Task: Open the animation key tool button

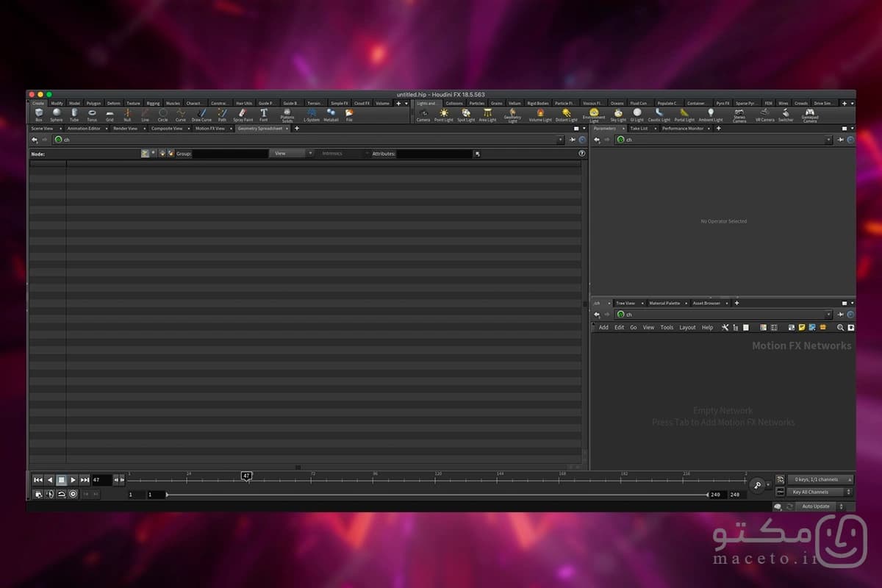Action: coord(757,485)
